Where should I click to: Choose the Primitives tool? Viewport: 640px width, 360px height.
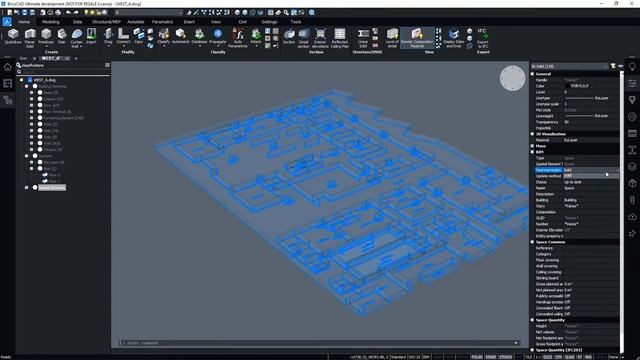[46, 38]
